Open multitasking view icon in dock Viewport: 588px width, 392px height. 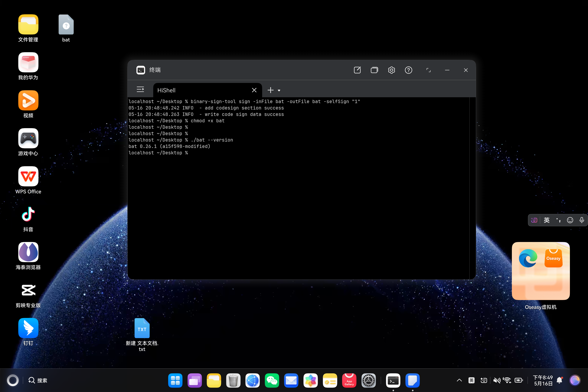[x=194, y=381]
